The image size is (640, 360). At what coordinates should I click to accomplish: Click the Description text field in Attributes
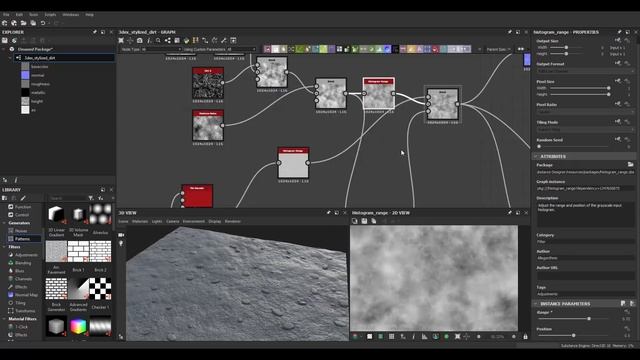tap(585, 214)
